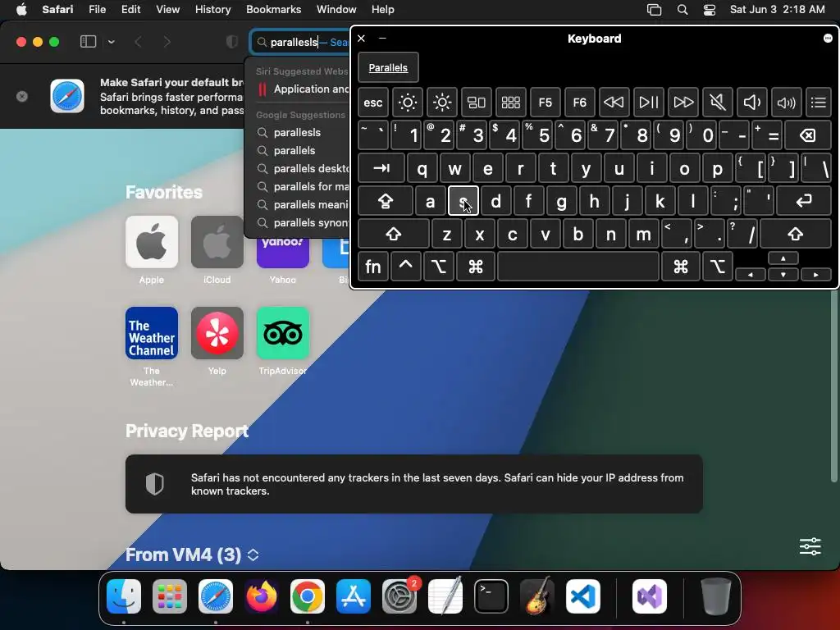Tap the esc key on the on-screen keyboard

(x=373, y=103)
